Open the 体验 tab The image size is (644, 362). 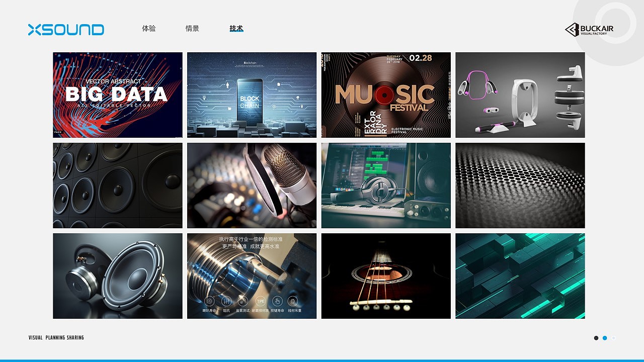click(149, 29)
